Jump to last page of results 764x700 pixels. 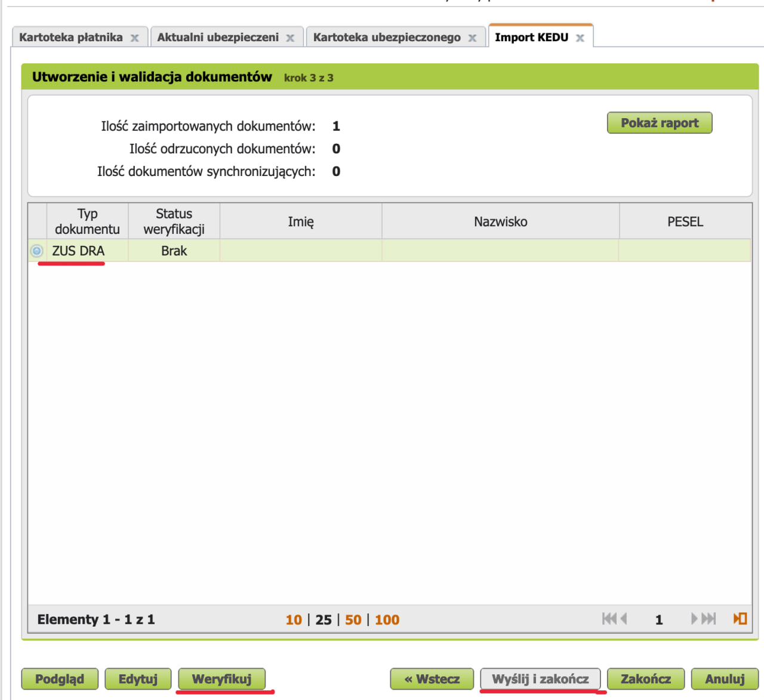(709, 619)
